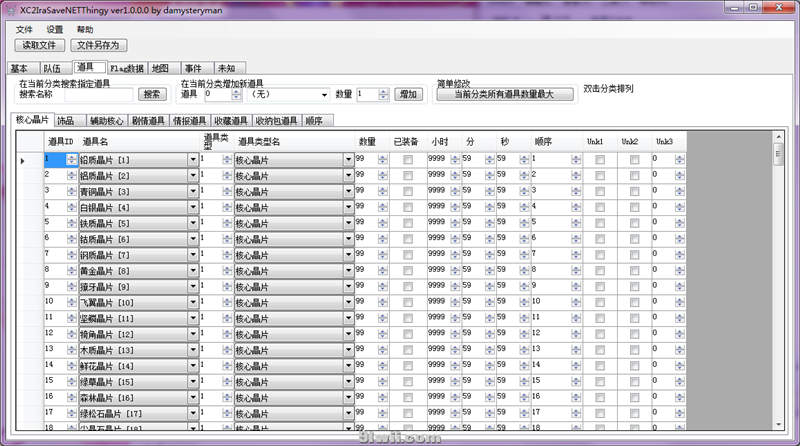Toggle Unk1 checkbox for row 16
This screenshot has width=800, height=446.
coord(600,397)
